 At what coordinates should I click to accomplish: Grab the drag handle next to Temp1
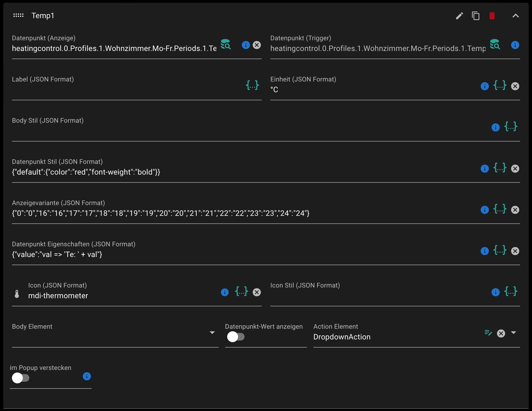pyautogui.click(x=18, y=15)
